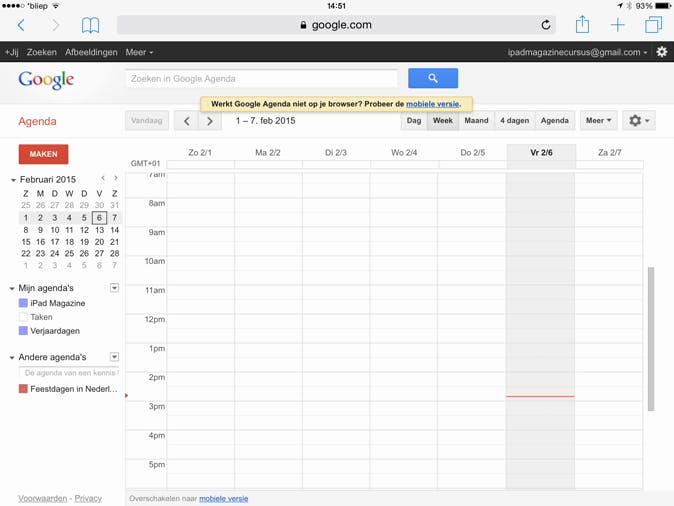The width and height of the screenshot is (674, 506).
Task: Go to next week arrow
Action: (x=210, y=121)
